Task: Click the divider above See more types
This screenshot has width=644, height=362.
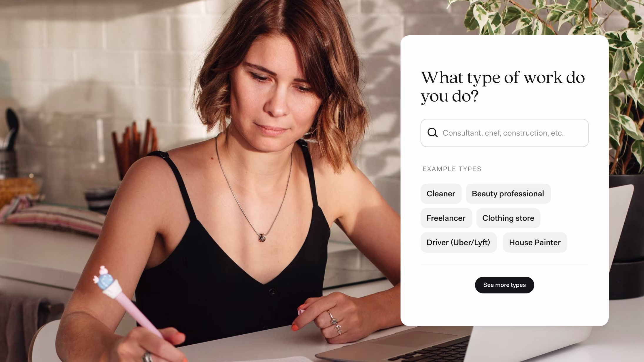Action: (504, 265)
